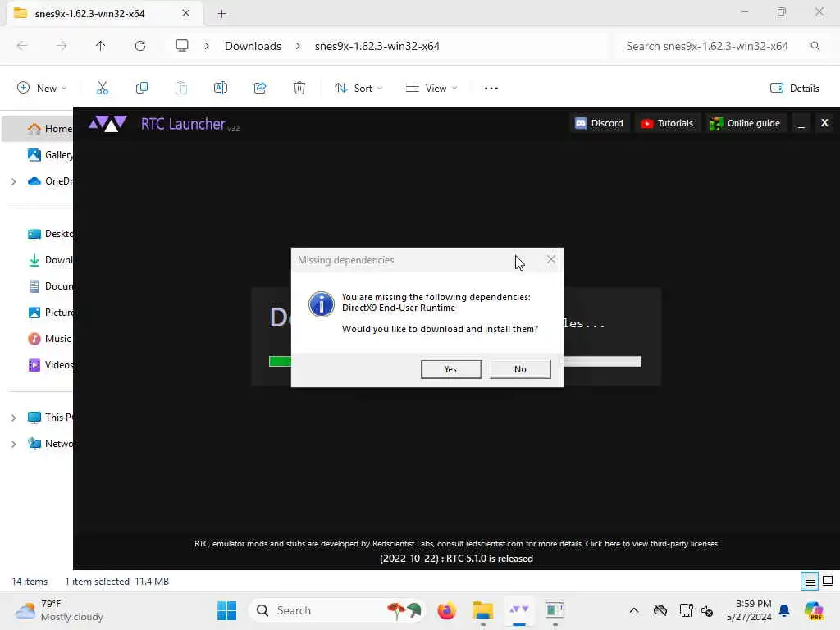
Task: Click Yes to install missing dependencies
Action: pyautogui.click(x=450, y=369)
